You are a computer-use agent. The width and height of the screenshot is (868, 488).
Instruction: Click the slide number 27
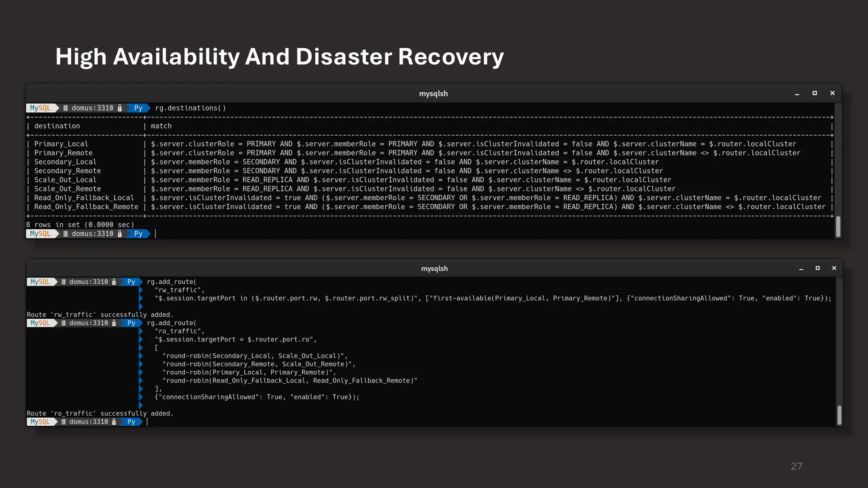tap(796, 466)
